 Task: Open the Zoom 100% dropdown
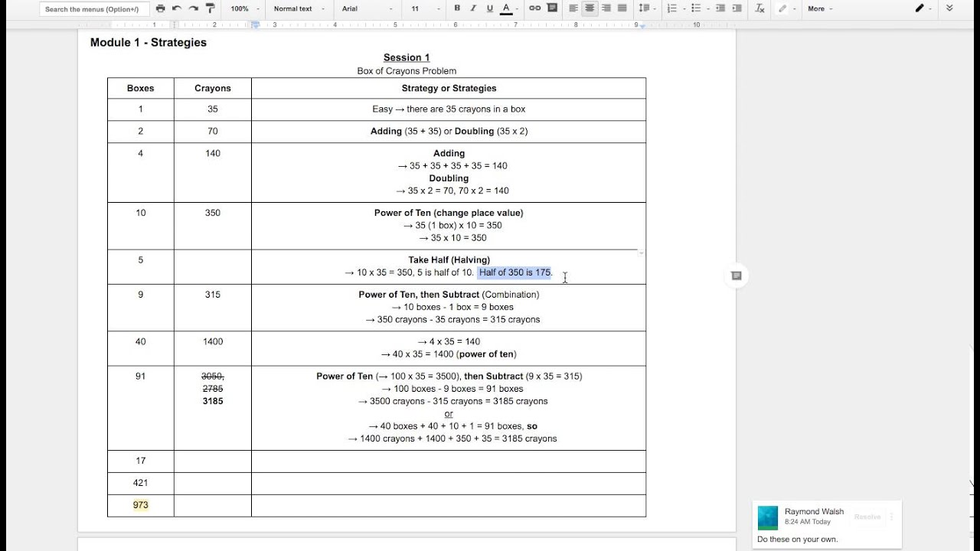pos(243,8)
